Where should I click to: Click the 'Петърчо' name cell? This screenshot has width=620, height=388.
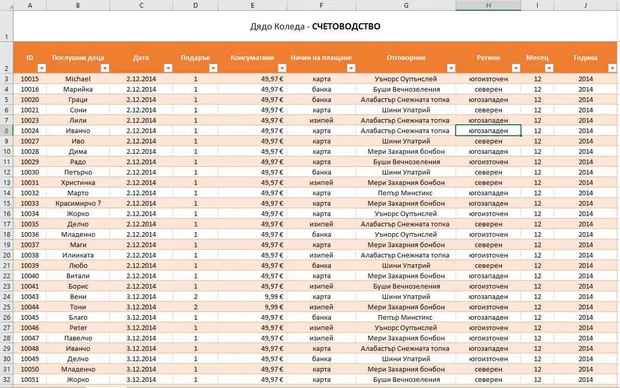click(78, 172)
